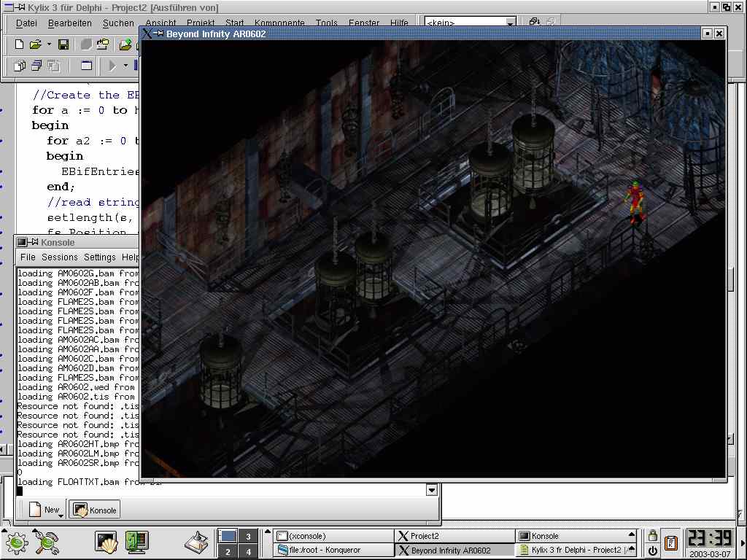Click the Open folder icon in Kylix toolbar
Image resolution: width=747 pixels, height=560 pixels.
35,44
